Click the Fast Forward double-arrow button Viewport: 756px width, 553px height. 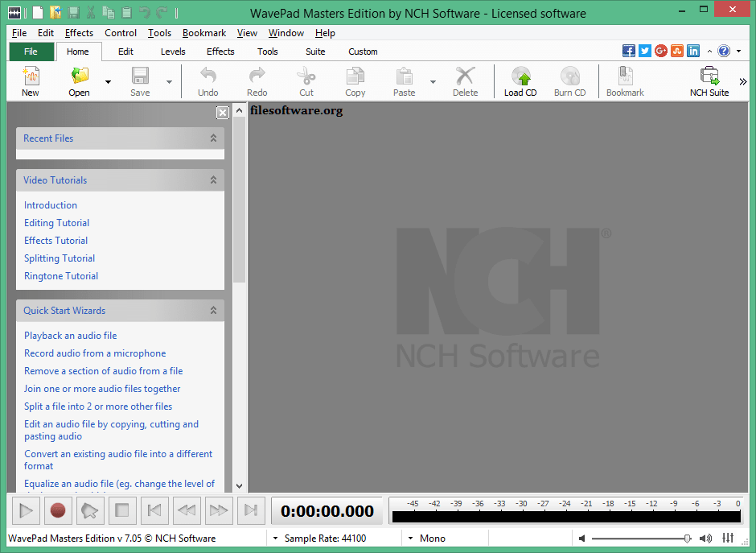[x=219, y=510]
